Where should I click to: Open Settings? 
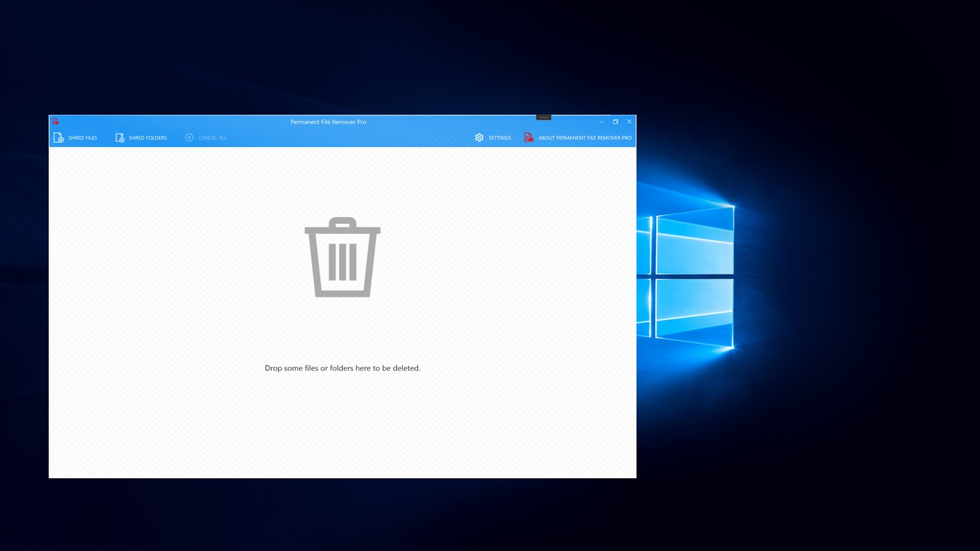[x=499, y=137]
